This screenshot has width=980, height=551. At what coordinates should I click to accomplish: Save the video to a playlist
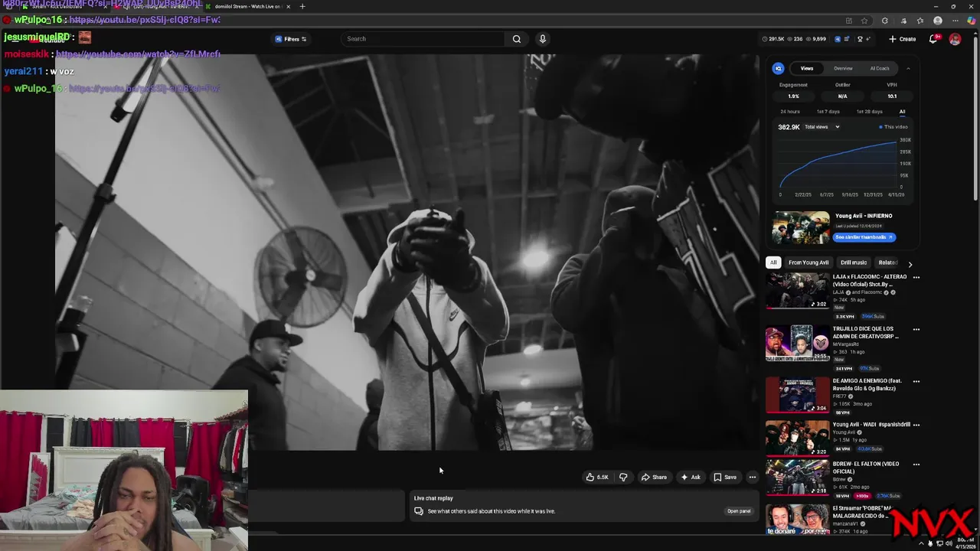[725, 477]
